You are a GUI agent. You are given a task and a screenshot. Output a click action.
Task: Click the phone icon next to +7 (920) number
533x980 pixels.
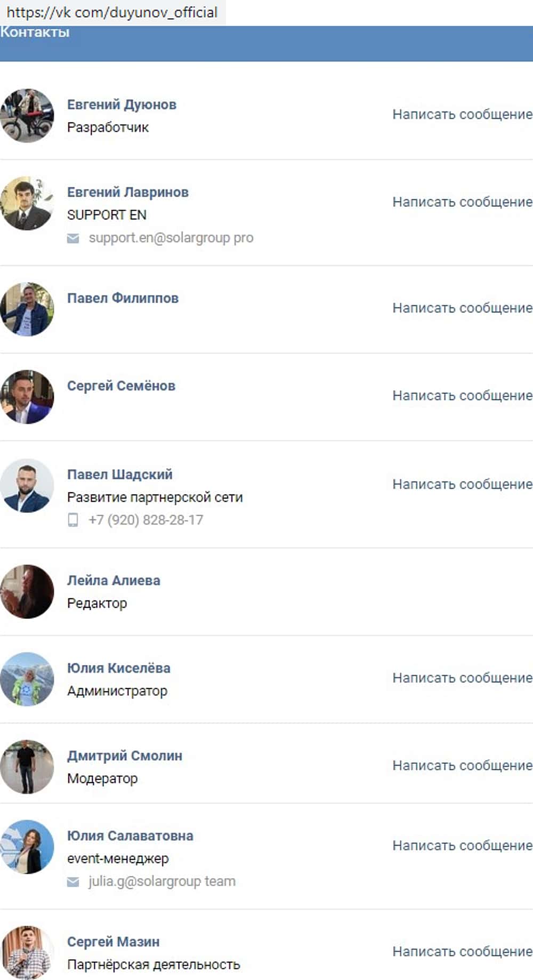tap(73, 520)
